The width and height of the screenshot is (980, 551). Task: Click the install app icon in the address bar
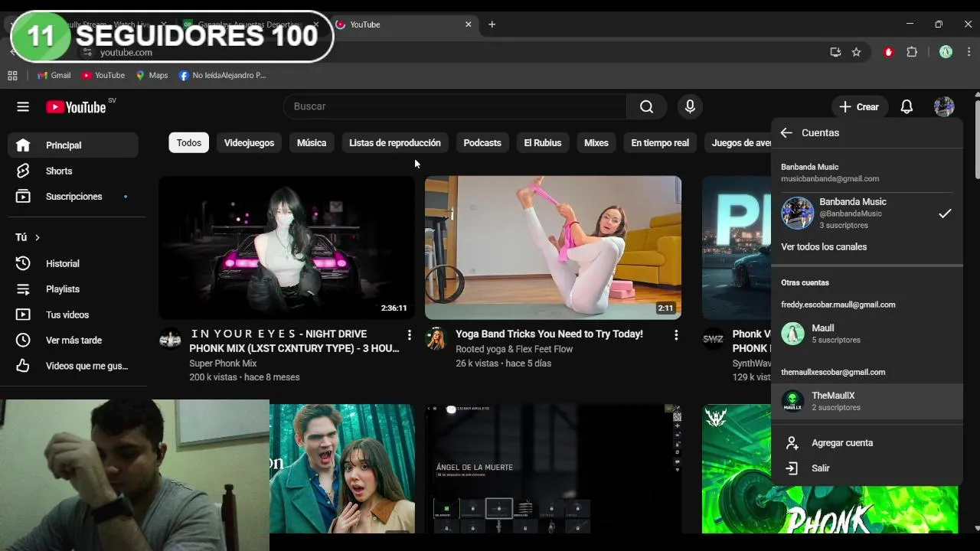[835, 52]
